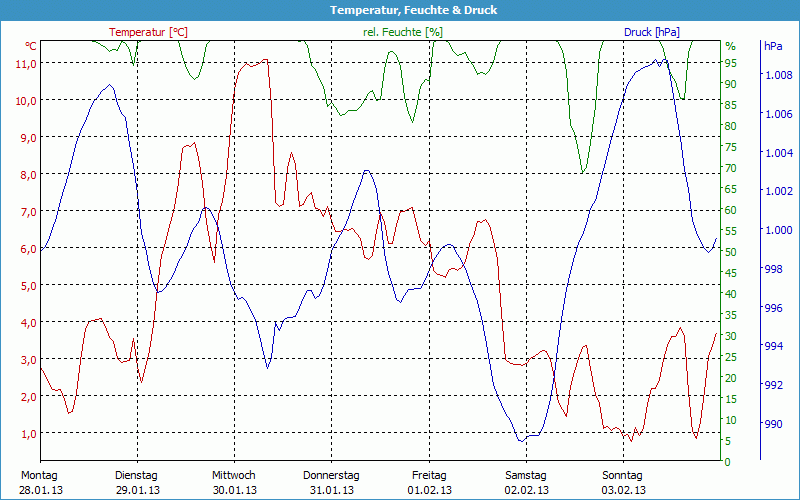Click pressure axis value '992'
This screenshot has width=800, height=500.
pos(773,385)
